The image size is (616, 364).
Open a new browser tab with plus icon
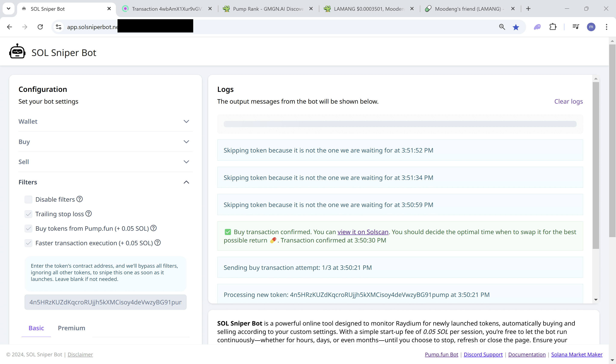(528, 9)
